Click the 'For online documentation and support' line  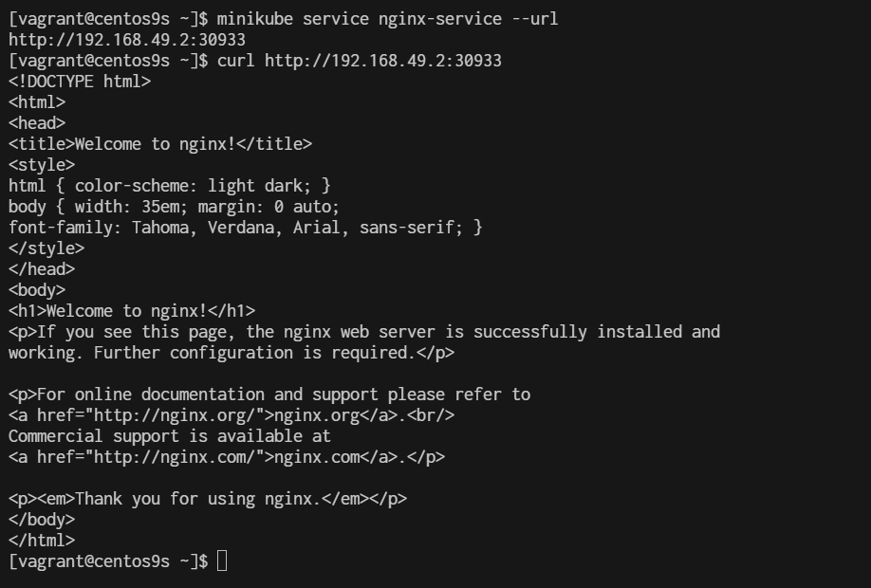tap(269, 395)
